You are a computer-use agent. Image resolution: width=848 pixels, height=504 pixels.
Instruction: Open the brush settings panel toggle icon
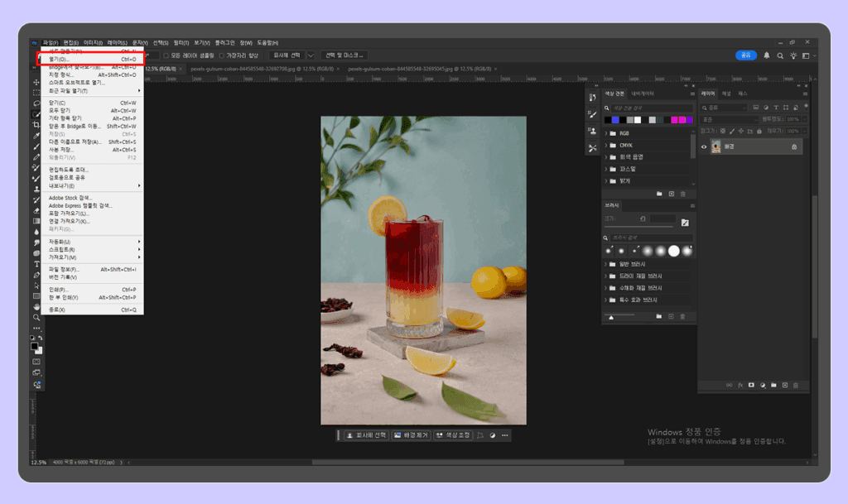[x=685, y=223]
